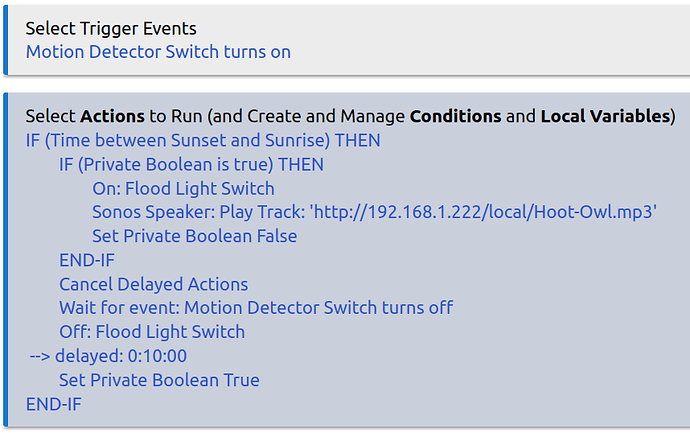Edit the On: Flood Light Switch action

point(183,188)
